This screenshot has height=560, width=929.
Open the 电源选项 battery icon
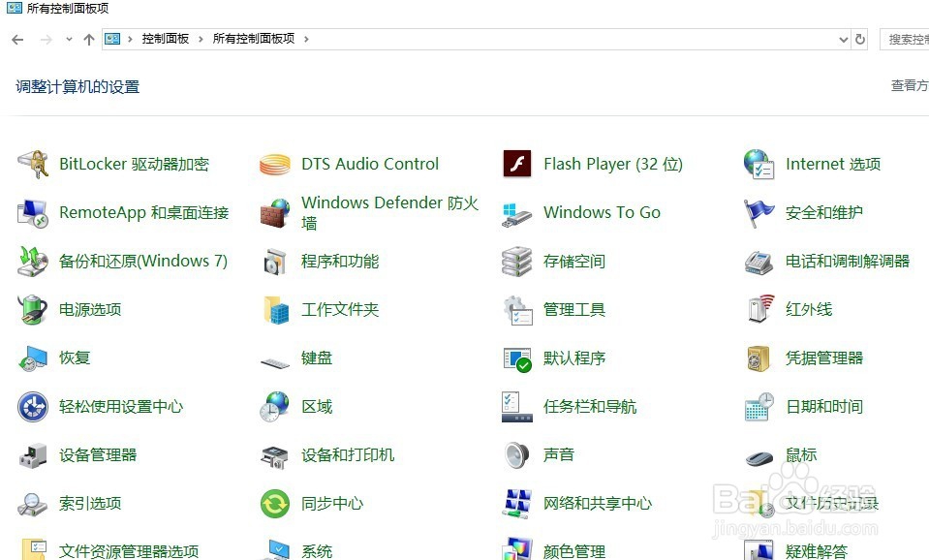pyautogui.click(x=33, y=310)
